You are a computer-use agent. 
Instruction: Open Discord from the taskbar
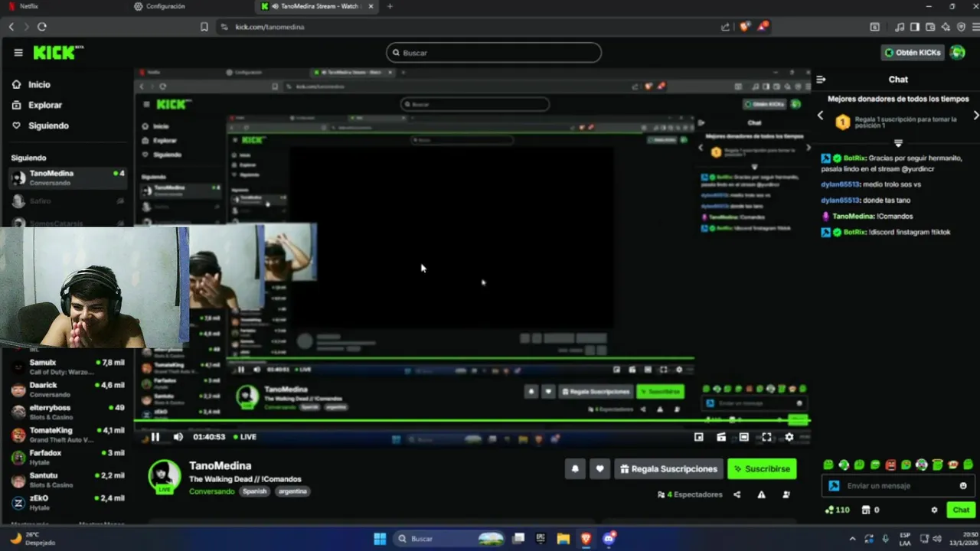click(609, 539)
